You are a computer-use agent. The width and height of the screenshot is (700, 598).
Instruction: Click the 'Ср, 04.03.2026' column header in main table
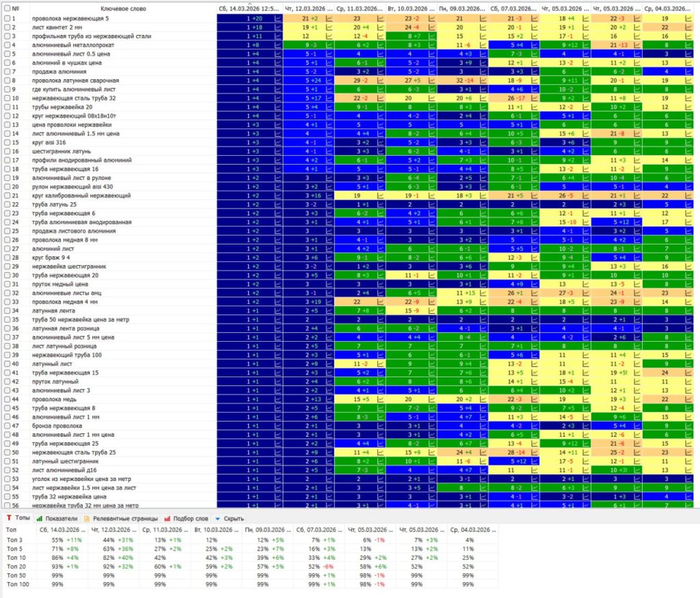(668, 8)
